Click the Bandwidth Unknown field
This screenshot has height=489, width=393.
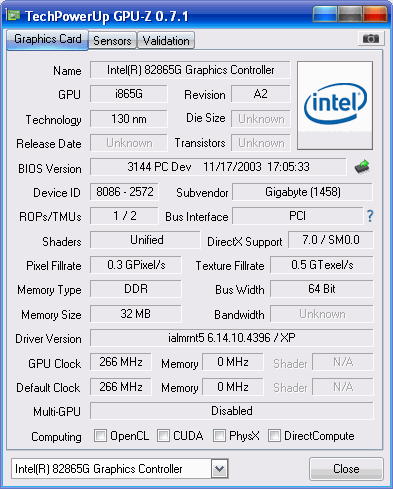(322, 314)
